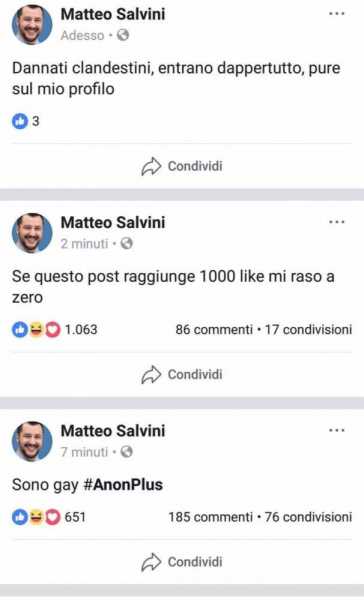The height and width of the screenshot is (600, 364).
Task: Open the #AnonPlus hashtag
Action: click(123, 485)
